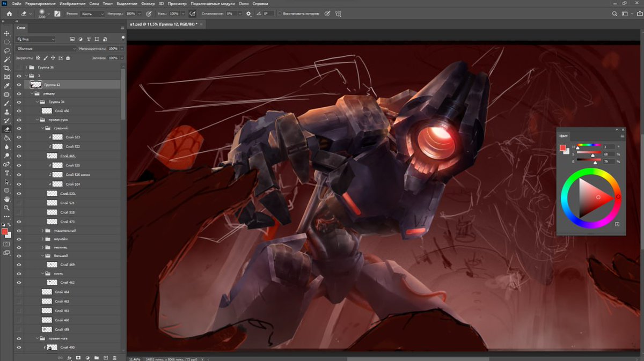
Task: Select the Blur drop tool
Action: pyautogui.click(x=6, y=146)
